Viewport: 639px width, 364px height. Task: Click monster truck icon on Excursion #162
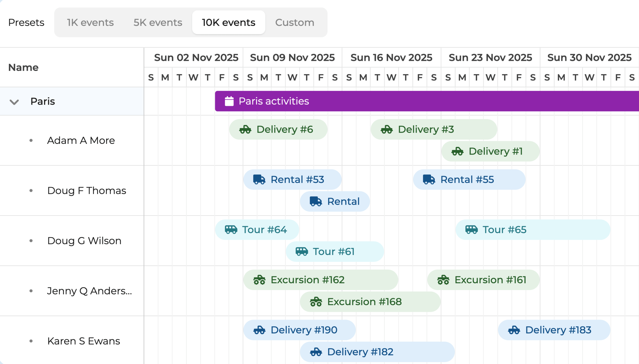click(x=259, y=280)
